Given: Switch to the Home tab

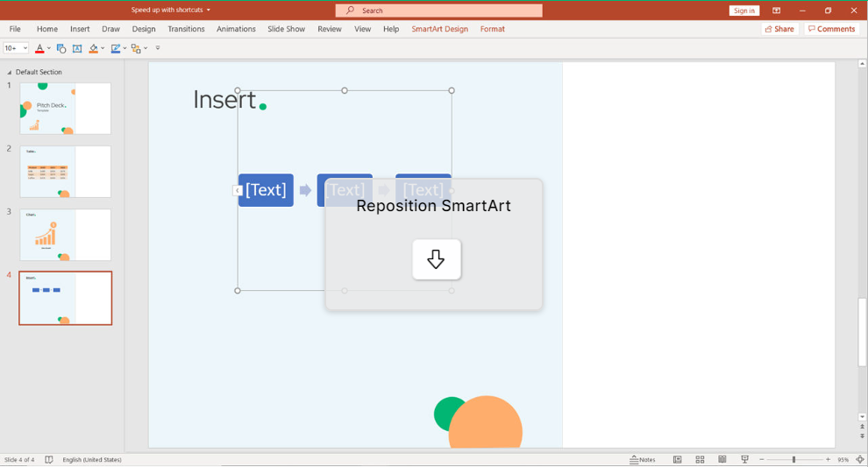Looking at the screenshot, I should (x=47, y=29).
